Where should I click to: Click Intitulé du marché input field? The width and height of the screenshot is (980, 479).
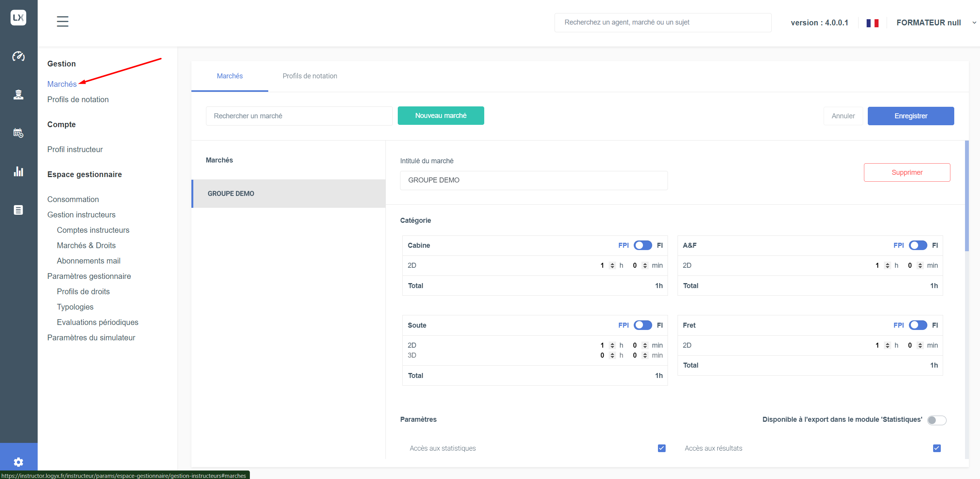pos(534,180)
